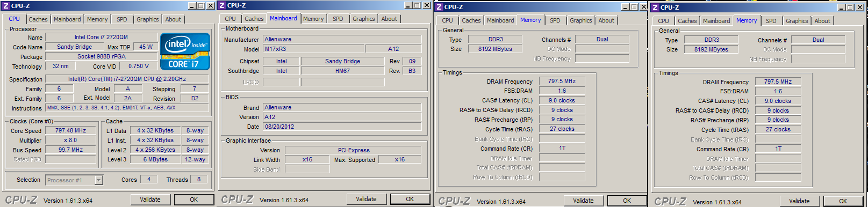
Task: Click the Intel Core i7 inside logo
Action: (185, 52)
